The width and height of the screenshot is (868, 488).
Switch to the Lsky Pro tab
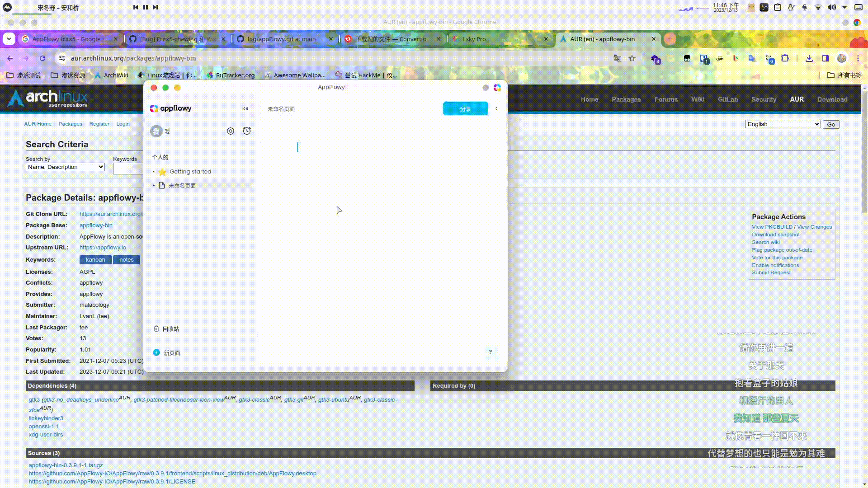[474, 39]
